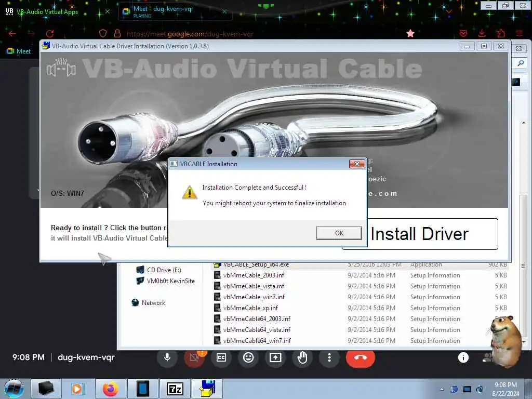Open the Windows Start orb

[x=14, y=389]
